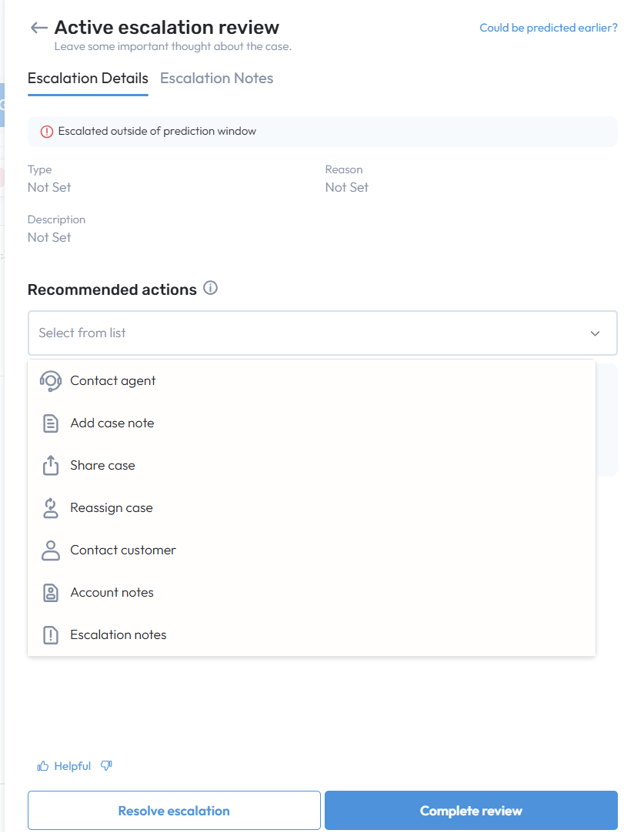Screen dimensions: 634x840
Task: Click the share icon for Share case
Action: [x=50, y=466]
